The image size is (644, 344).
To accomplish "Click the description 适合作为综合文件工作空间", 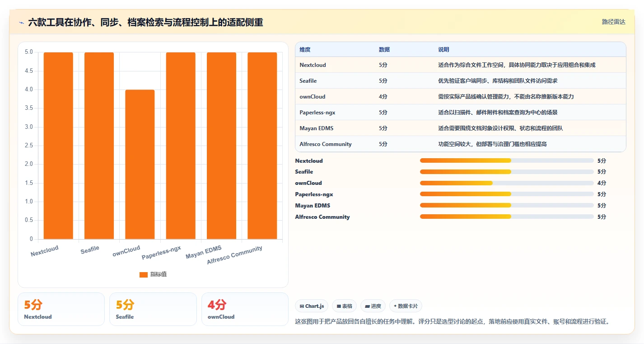I will pyautogui.click(x=517, y=65).
